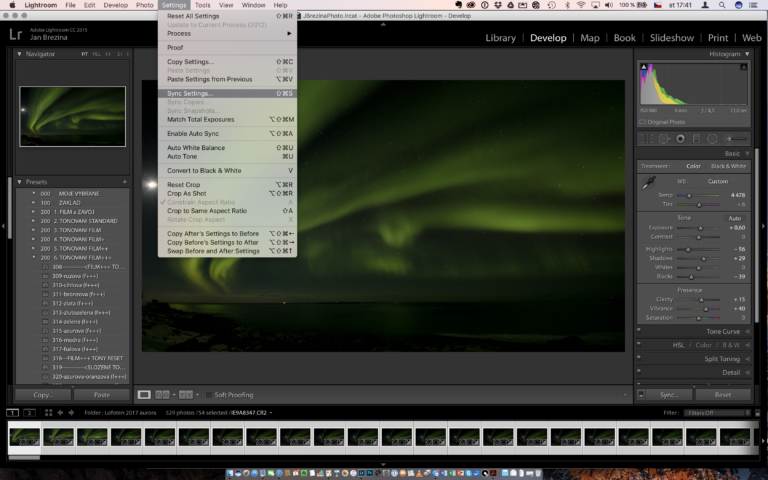Select the first filmstrip thumbnail

tap(25, 437)
